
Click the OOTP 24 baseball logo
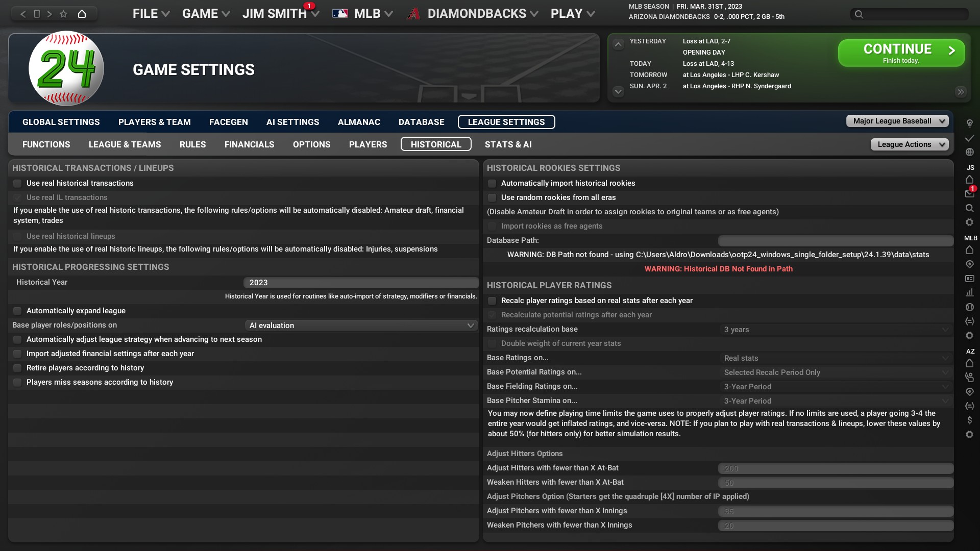pyautogui.click(x=66, y=68)
